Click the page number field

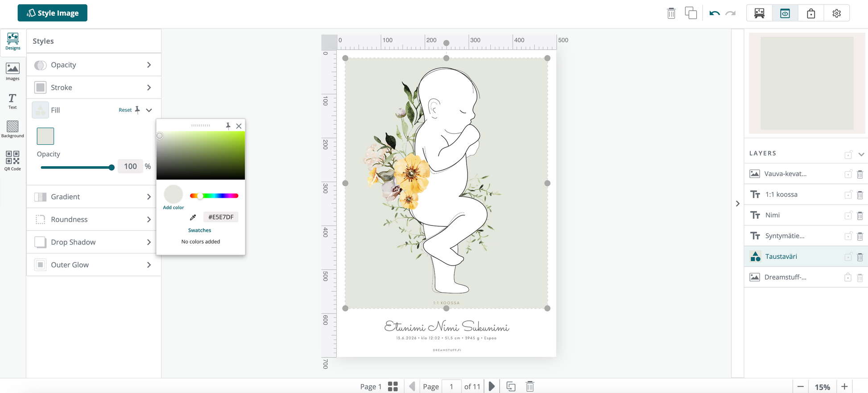(451, 386)
